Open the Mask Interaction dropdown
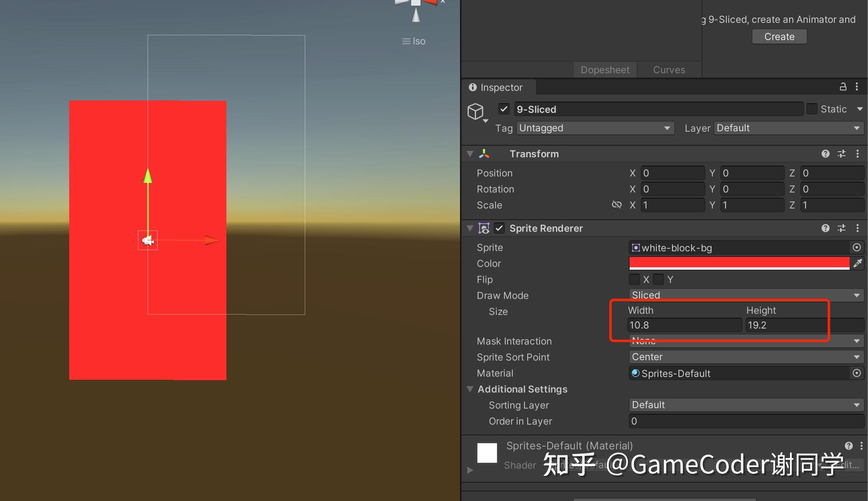Image resolution: width=868 pixels, height=501 pixels. pyautogui.click(x=744, y=341)
